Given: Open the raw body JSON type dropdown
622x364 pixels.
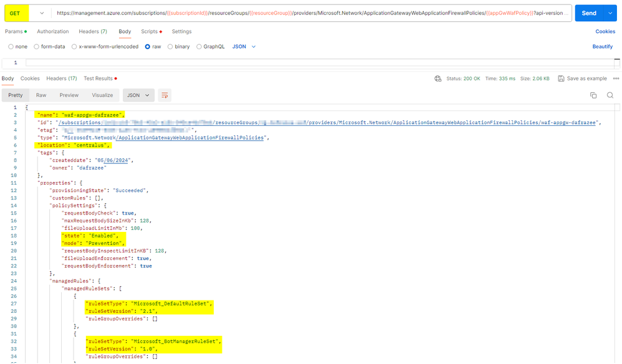Looking at the screenshot, I should [244, 46].
